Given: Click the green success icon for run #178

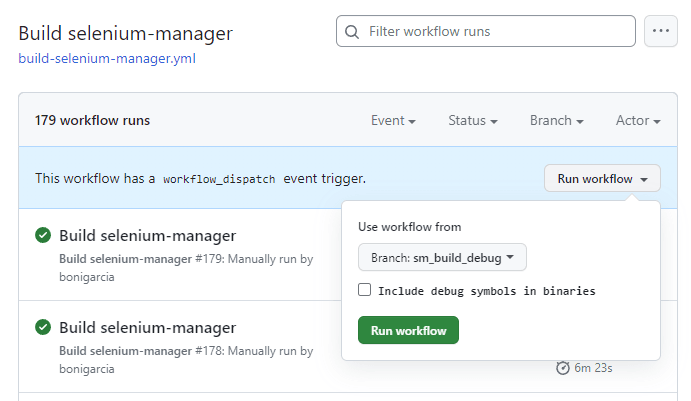Looking at the screenshot, I should click(43, 327).
